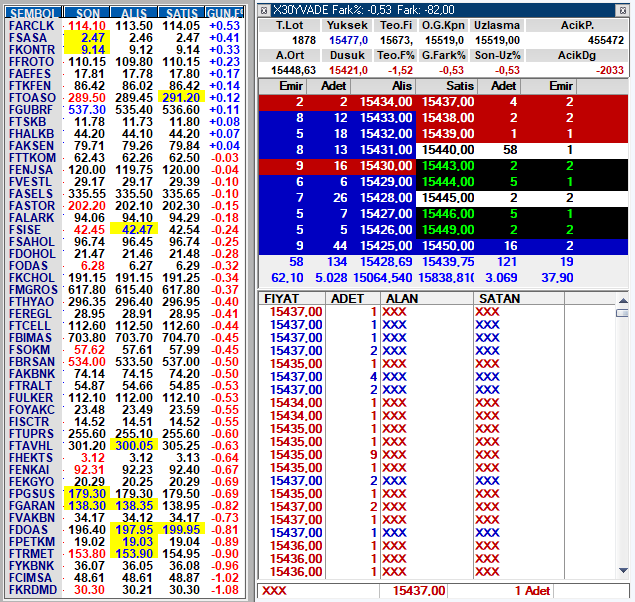Select FKRDMD symbol in watchlist
The height and width of the screenshot is (602, 635).
(33, 589)
